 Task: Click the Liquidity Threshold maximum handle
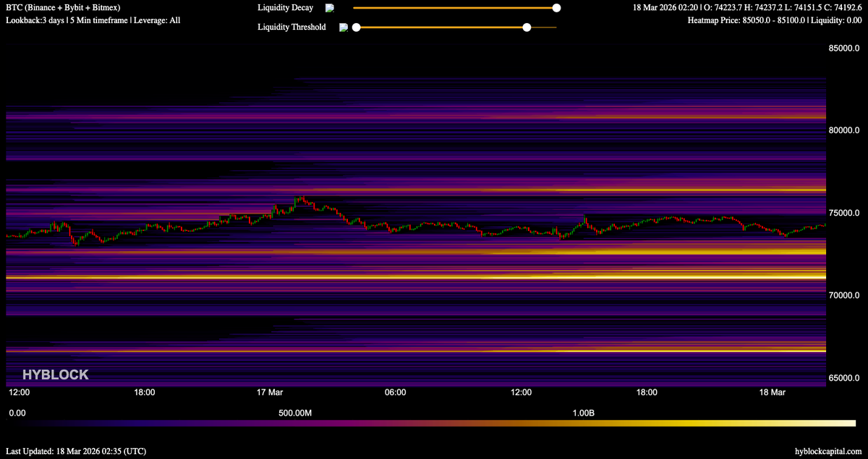pyautogui.click(x=527, y=28)
